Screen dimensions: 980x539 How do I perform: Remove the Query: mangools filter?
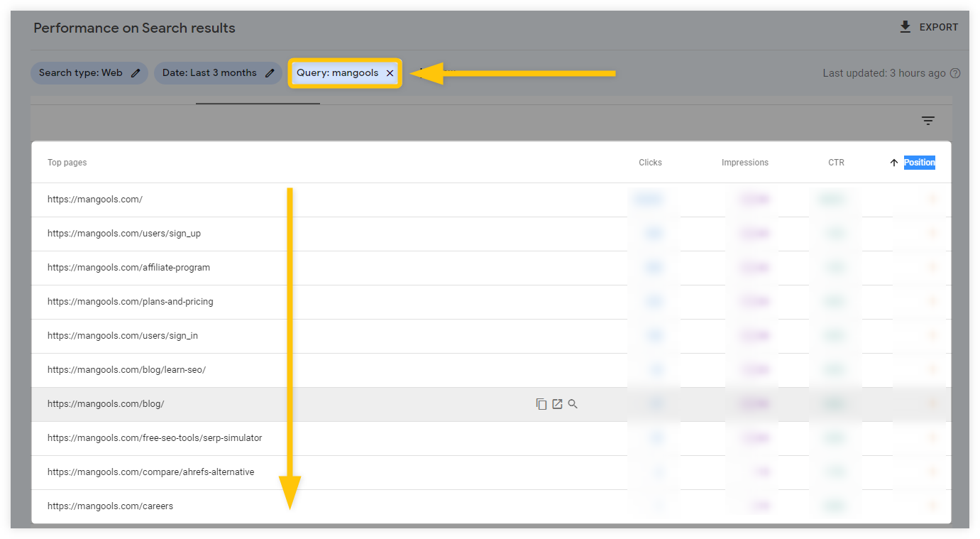coord(390,72)
